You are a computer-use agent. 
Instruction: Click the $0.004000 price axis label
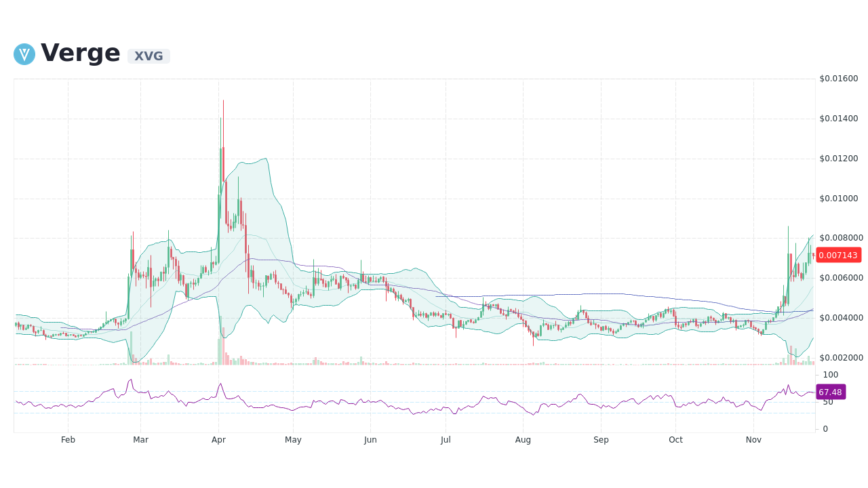point(842,318)
